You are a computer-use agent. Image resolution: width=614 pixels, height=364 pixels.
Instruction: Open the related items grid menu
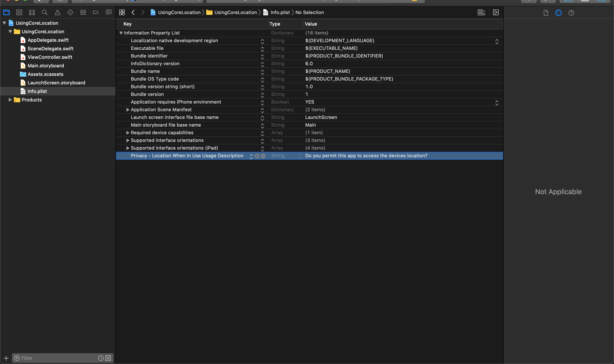(x=122, y=12)
